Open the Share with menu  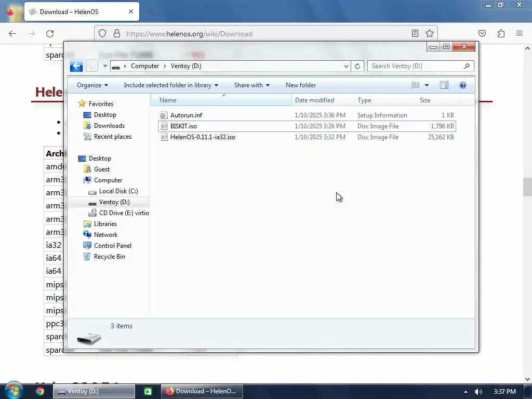[x=252, y=85]
